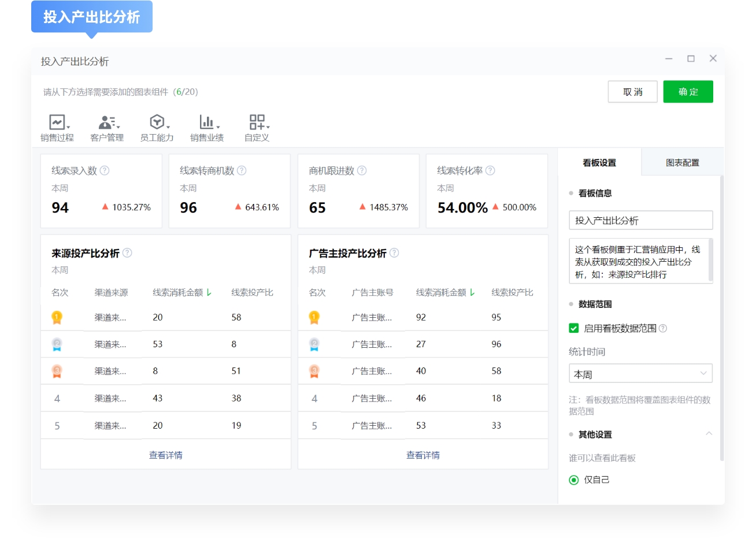This screenshot has height=550, width=756.
Task: Click the help icon next to 商机跟进数
Action: click(x=360, y=170)
